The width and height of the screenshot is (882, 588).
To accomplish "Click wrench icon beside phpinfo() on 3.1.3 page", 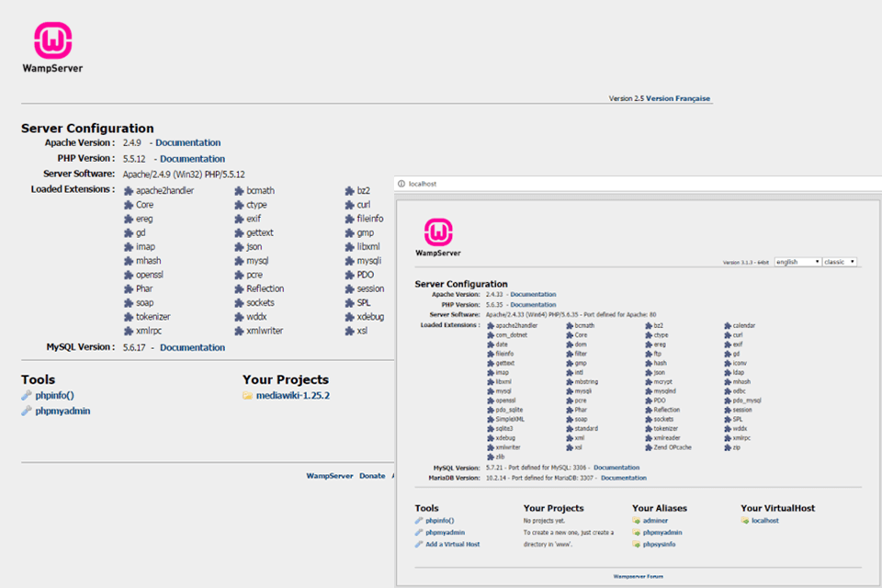I will [419, 521].
